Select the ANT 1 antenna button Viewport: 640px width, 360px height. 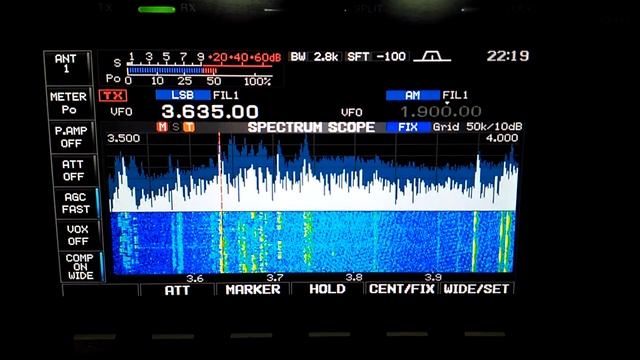[67, 67]
